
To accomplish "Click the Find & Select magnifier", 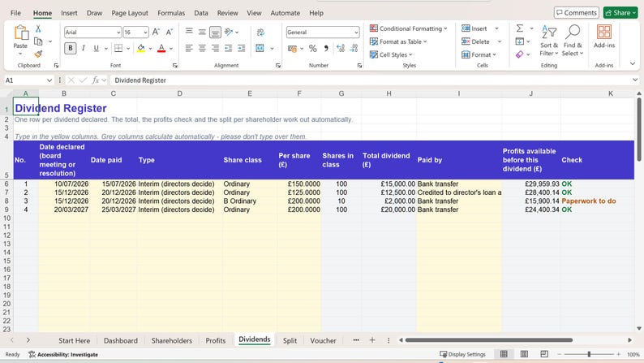I will coord(573,41).
